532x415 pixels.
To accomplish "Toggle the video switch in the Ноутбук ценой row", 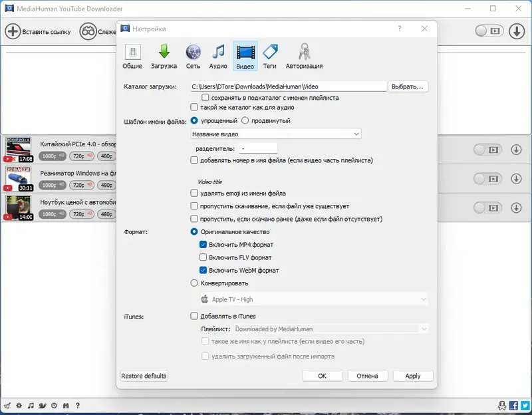I will (487, 207).
